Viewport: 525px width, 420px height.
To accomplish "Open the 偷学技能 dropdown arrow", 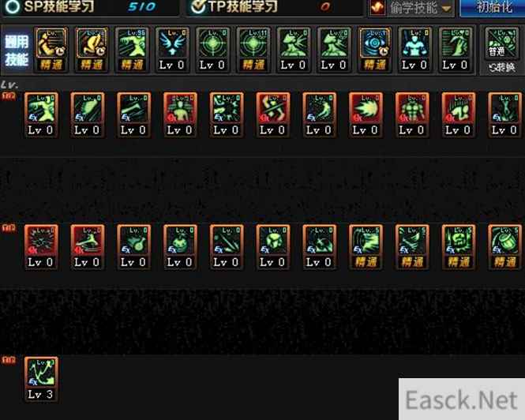I will 446,9.
